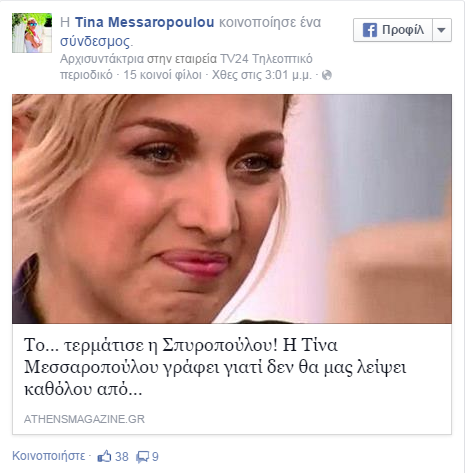465x473 pixels.
Task: Expand the dropdown arrow beside Προφίλ
Action: coord(442,30)
